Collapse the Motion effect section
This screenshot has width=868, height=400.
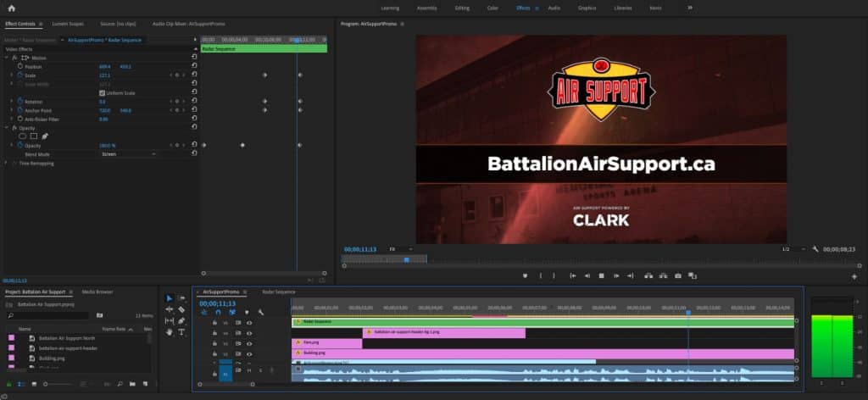tap(7, 58)
